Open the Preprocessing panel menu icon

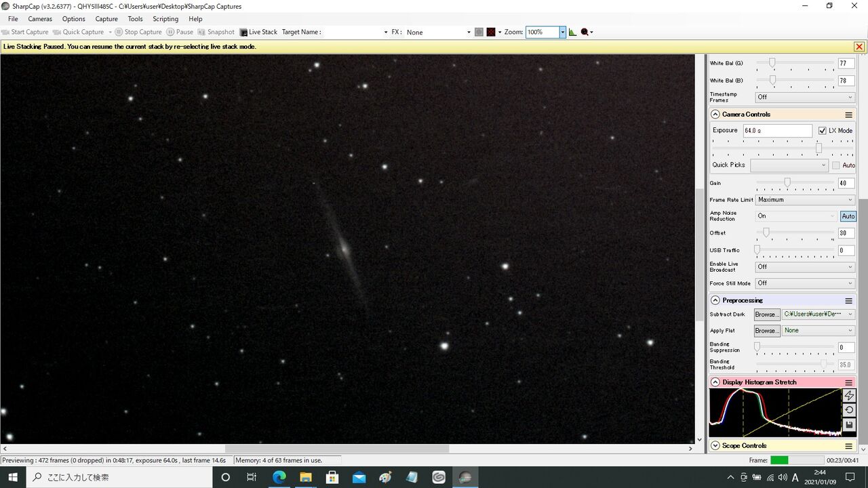coord(848,300)
